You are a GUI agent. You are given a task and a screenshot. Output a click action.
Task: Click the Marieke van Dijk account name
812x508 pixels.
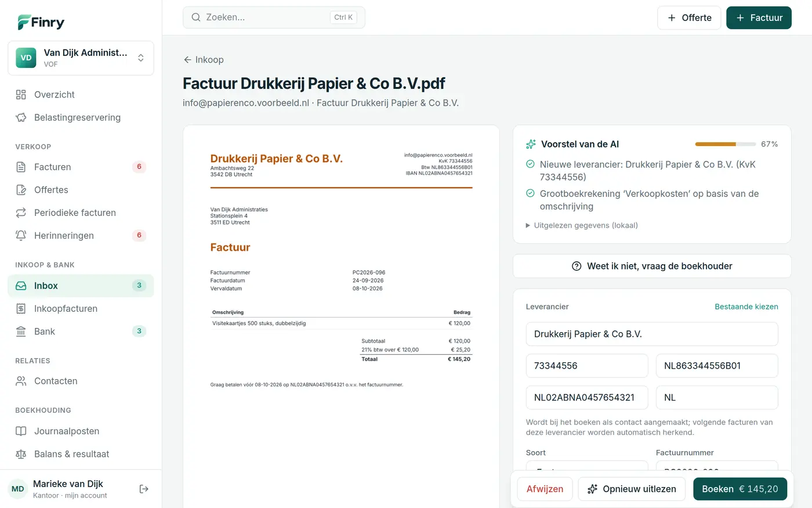point(68,484)
